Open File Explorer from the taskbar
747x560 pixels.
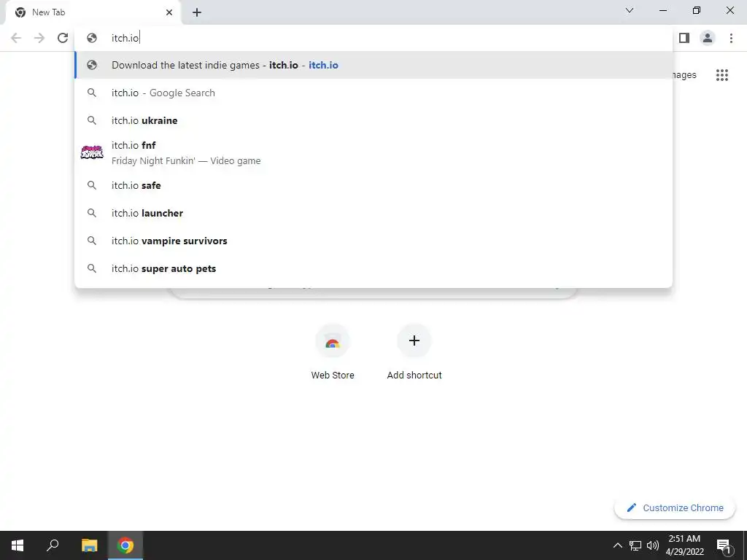(x=89, y=545)
